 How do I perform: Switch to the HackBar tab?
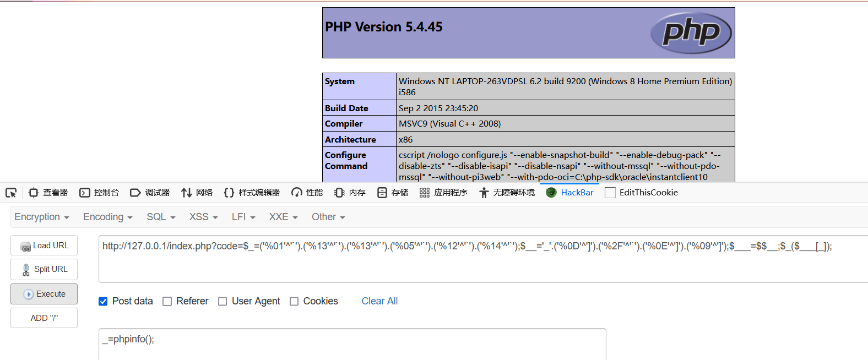click(x=569, y=193)
